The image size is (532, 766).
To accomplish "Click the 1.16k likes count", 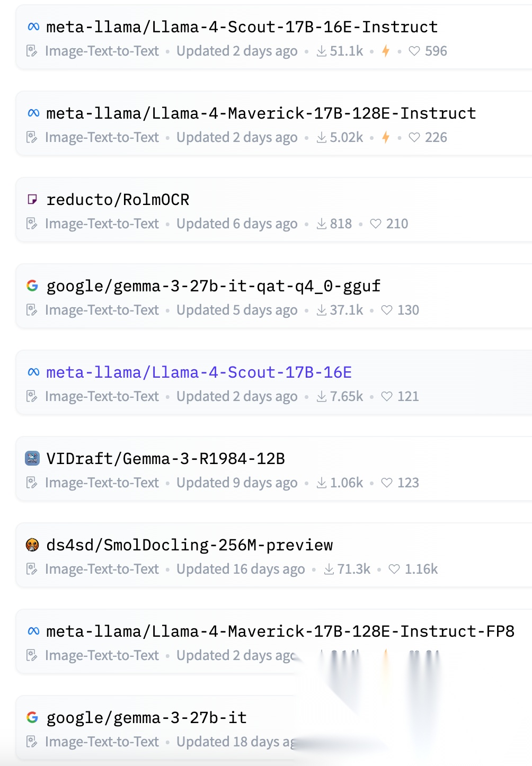I will click(421, 569).
